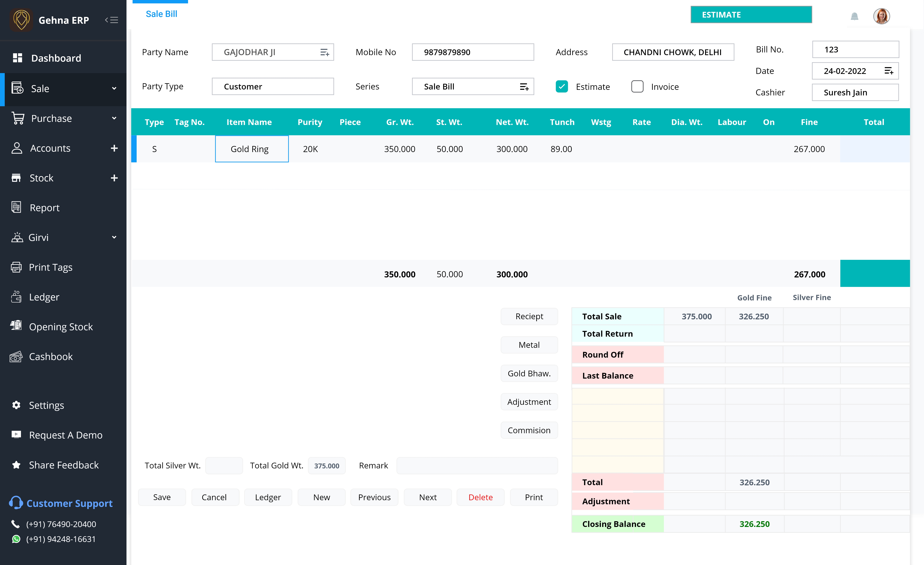Image resolution: width=924 pixels, height=565 pixels.
Task: Click inside the Remark input field
Action: click(477, 465)
